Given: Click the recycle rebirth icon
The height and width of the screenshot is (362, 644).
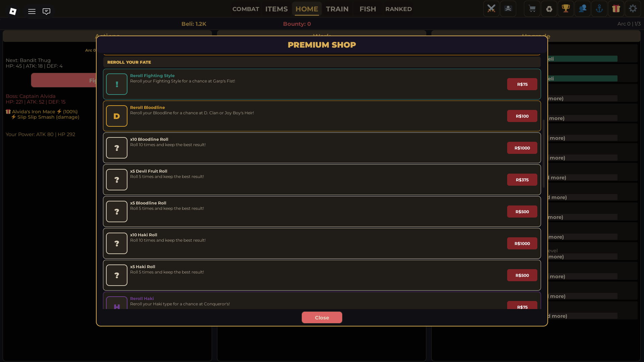Looking at the screenshot, I should click(x=549, y=9).
